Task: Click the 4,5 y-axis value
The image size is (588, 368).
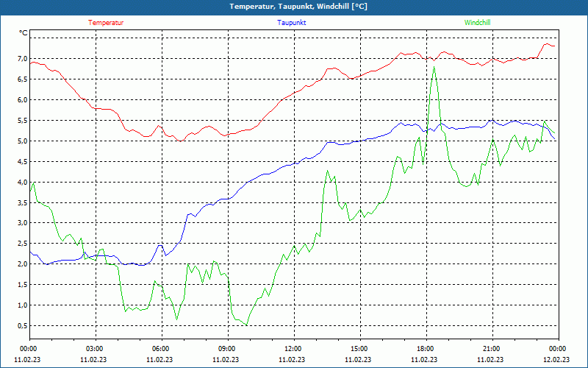Action: (23, 161)
